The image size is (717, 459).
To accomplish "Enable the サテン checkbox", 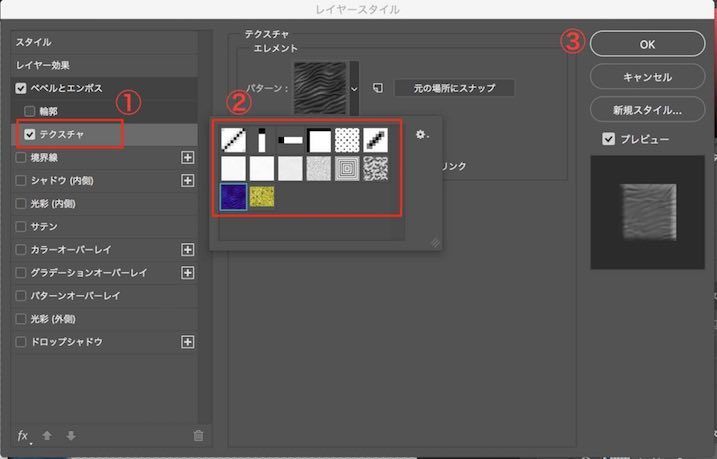I will pyautogui.click(x=21, y=227).
